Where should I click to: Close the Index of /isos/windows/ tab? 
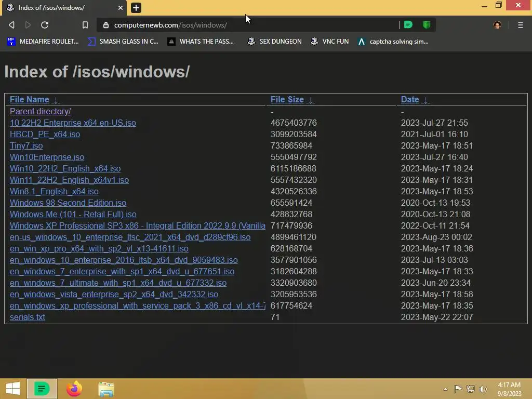pyautogui.click(x=120, y=7)
